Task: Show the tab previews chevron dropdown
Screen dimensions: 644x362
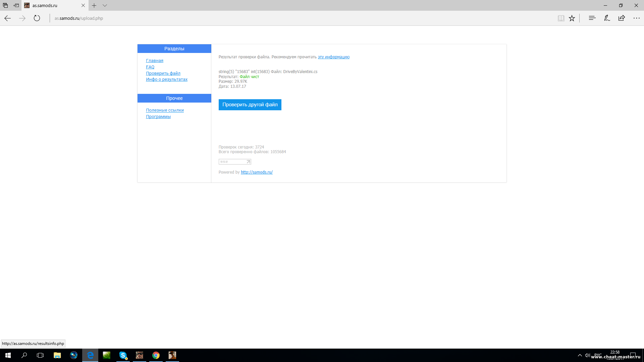Action: point(105,5)
